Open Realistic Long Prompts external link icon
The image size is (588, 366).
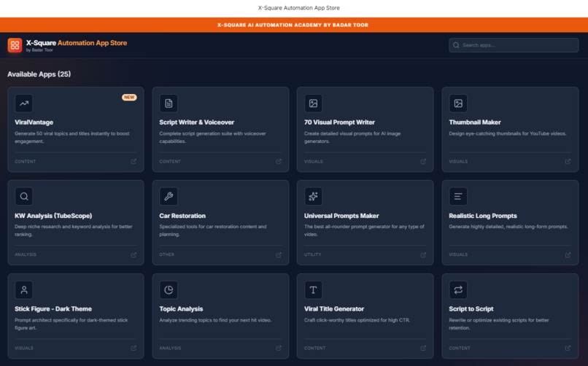click(x=568, y=254)
